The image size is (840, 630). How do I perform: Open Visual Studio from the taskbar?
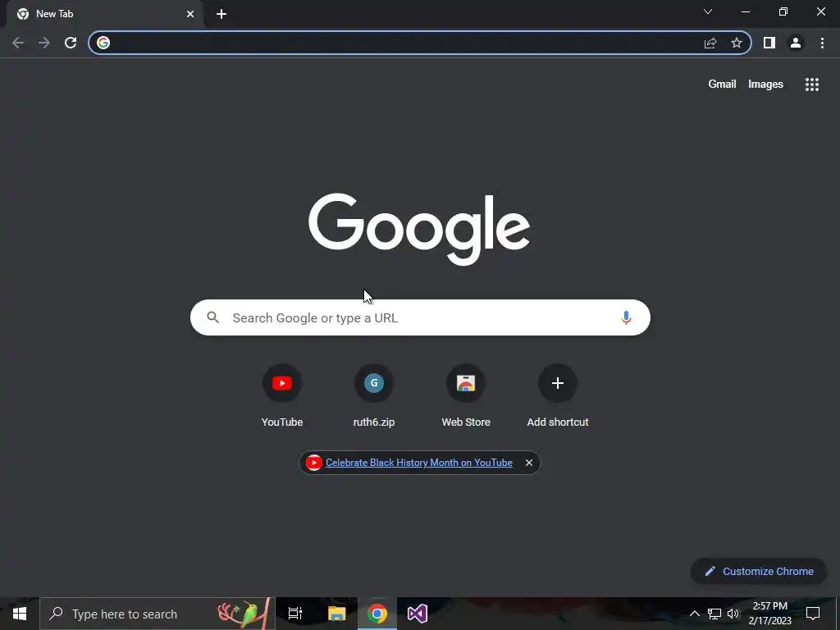[418, 614]
